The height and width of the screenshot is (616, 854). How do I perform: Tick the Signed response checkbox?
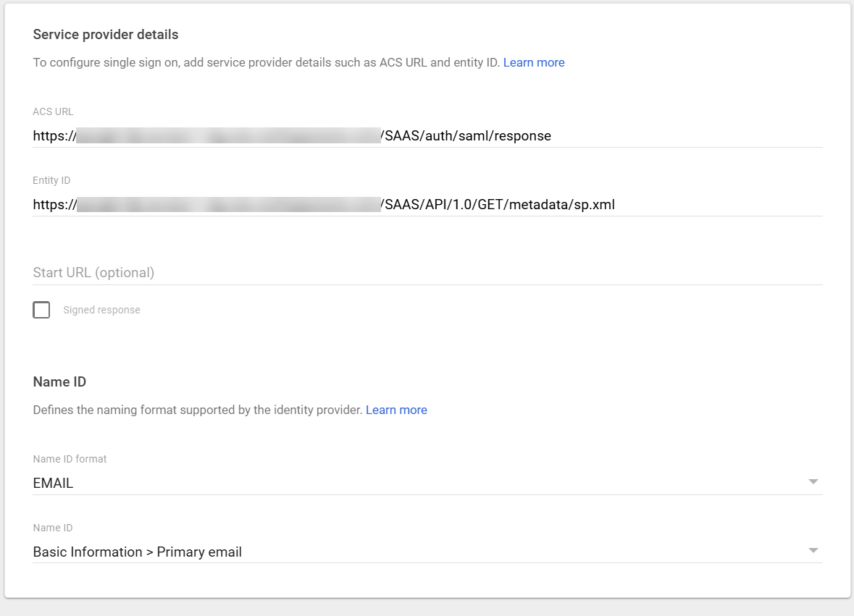point(41,310)
